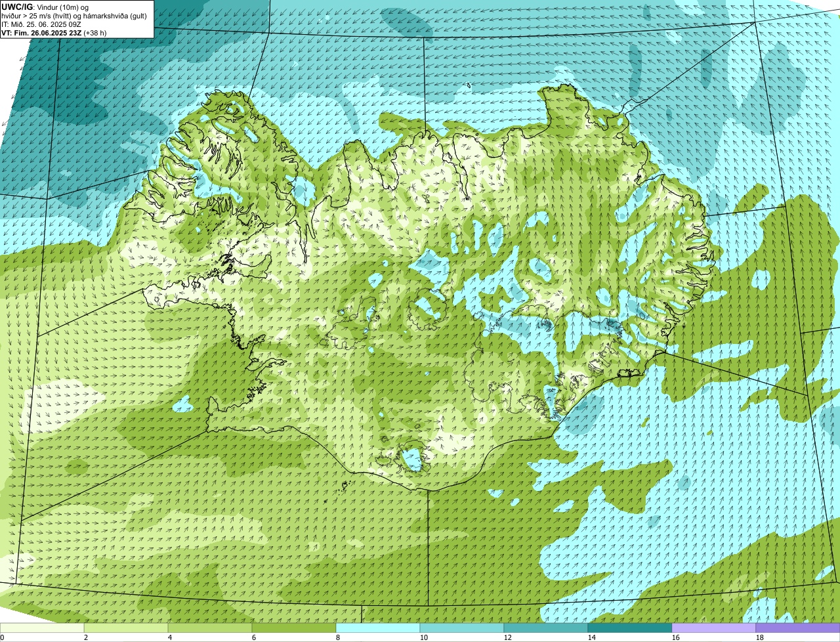
Task: Click the 10–12 m/s light teal legend segment
Action: (462, 628)
